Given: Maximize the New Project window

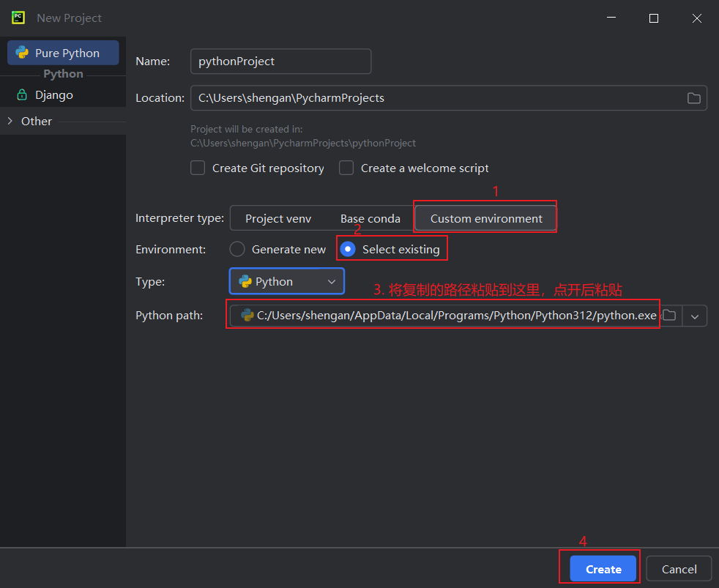Looking at the screenshot, I should pos(654,18).
